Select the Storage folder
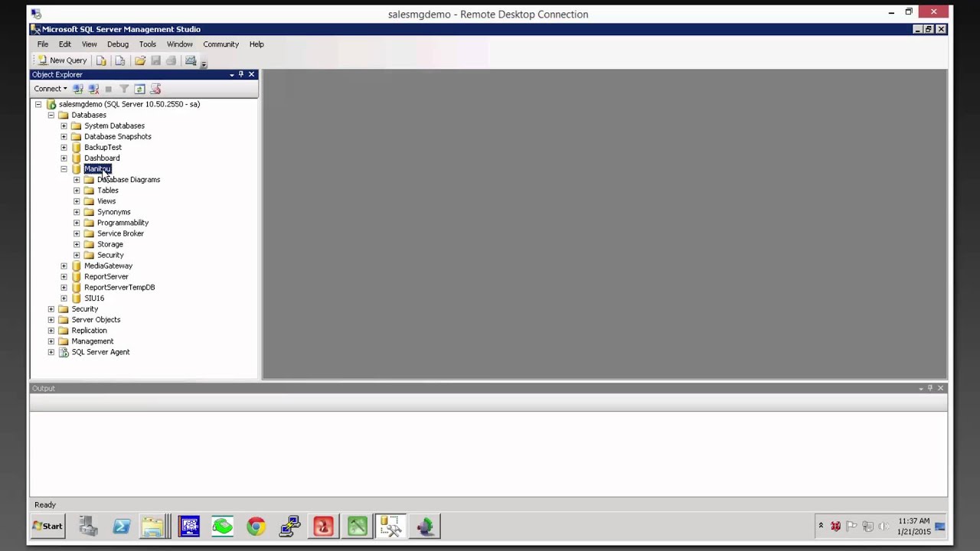 point(110,244)
